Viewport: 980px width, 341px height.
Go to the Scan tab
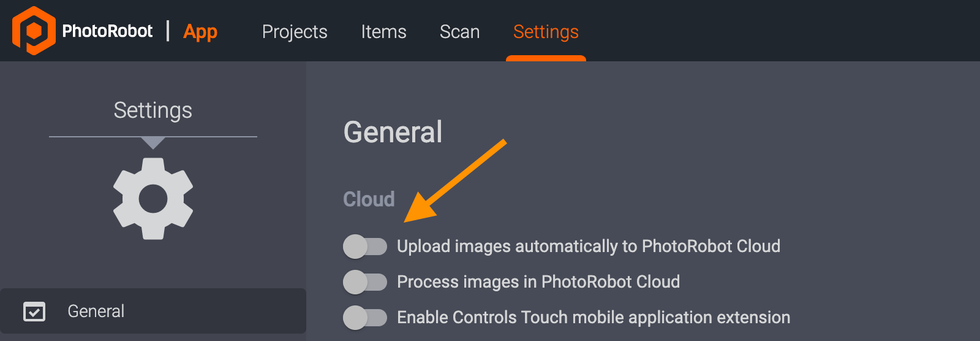459,32
